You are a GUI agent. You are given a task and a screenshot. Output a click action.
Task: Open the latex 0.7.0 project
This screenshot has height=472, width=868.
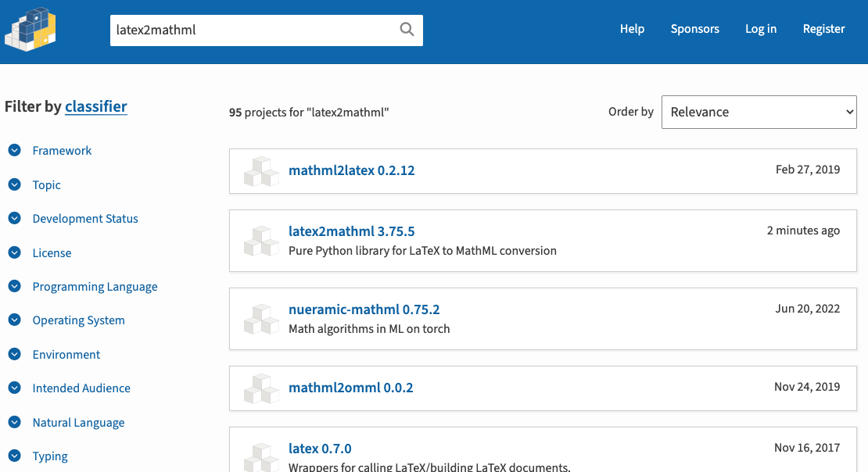pyautogui.click(x=320, y=449)
